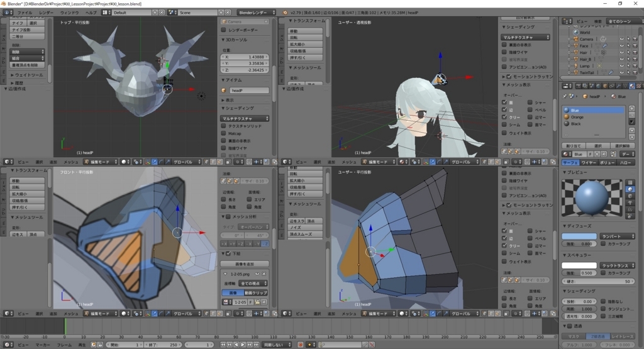
Task: Click ナイフ投影 button
Action: [27, 30]
